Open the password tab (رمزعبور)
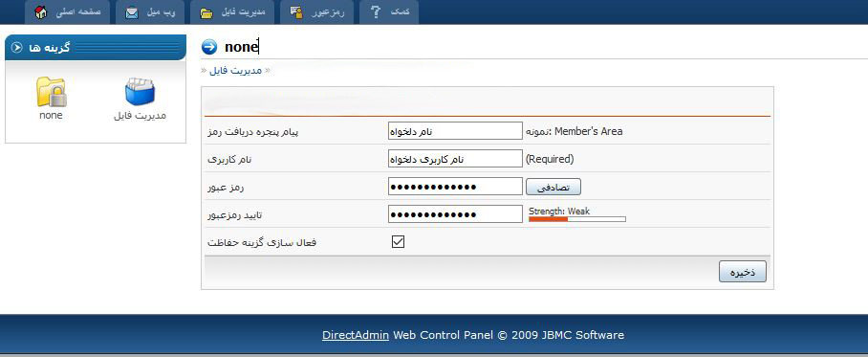868x357 pixels. coord(316,12)
